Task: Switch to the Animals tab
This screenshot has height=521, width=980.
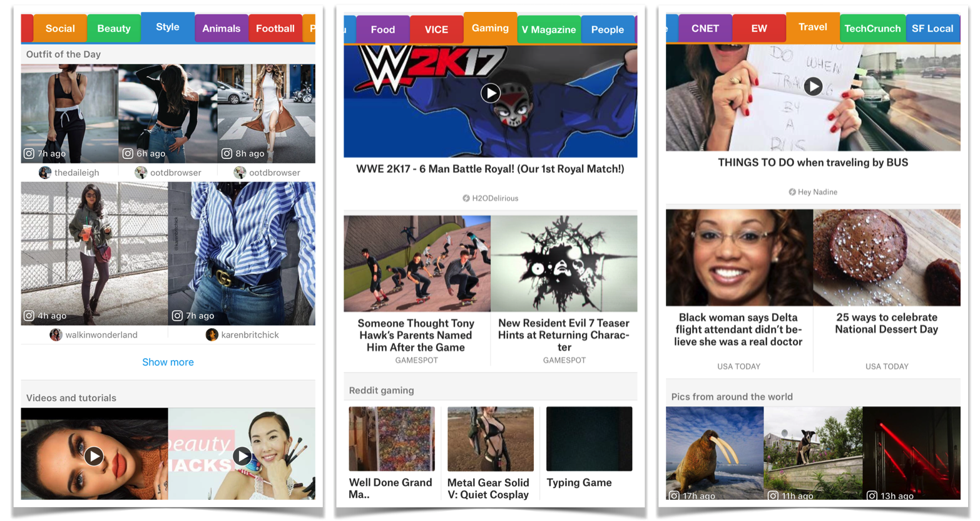Action: tap(222, 29)
